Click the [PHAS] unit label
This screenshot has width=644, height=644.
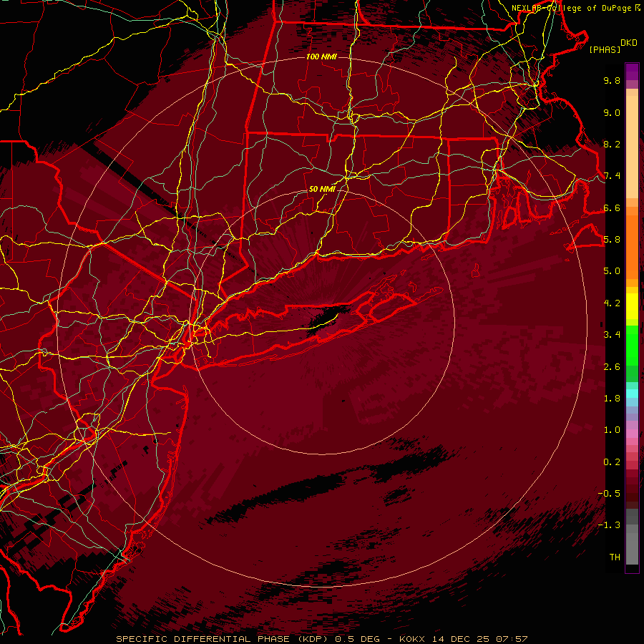605,49
